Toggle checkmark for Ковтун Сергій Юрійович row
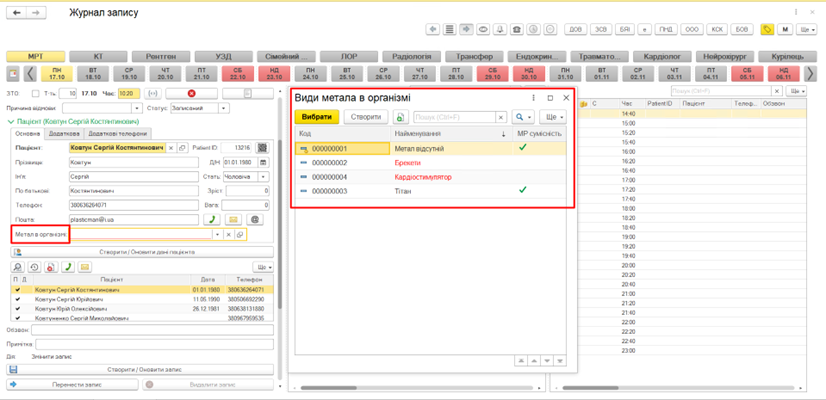 tap(17, 299)
